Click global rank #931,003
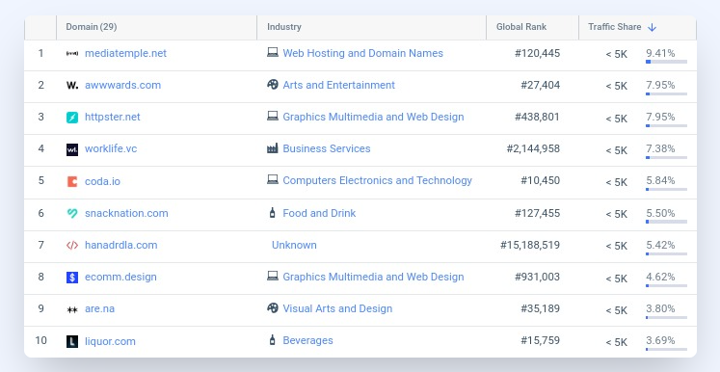The height and width of the screenshot is (372, 720). coord(537,277)
